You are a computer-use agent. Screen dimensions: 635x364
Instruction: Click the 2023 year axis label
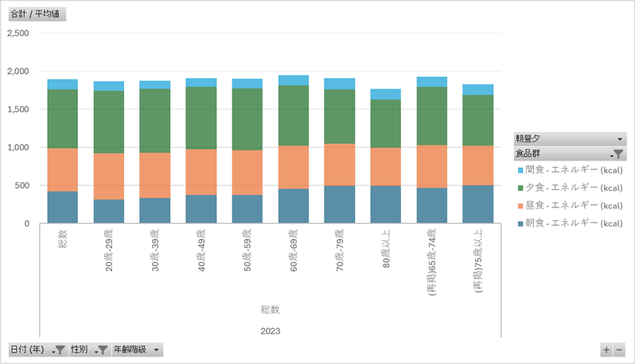tap(270, 331)
